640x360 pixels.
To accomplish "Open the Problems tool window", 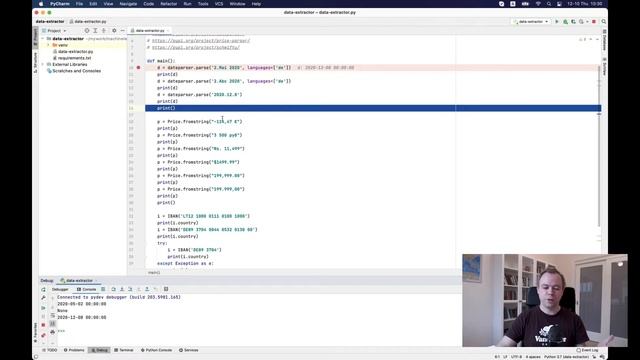I will click(x=74, y=350).
